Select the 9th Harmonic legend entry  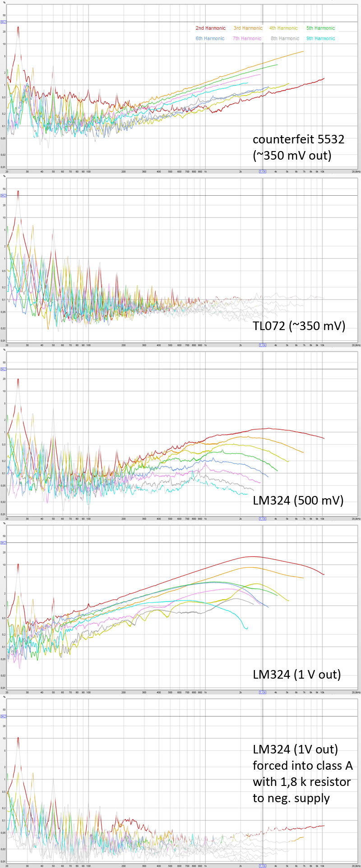pyautogui.click(x=320, y=38)
